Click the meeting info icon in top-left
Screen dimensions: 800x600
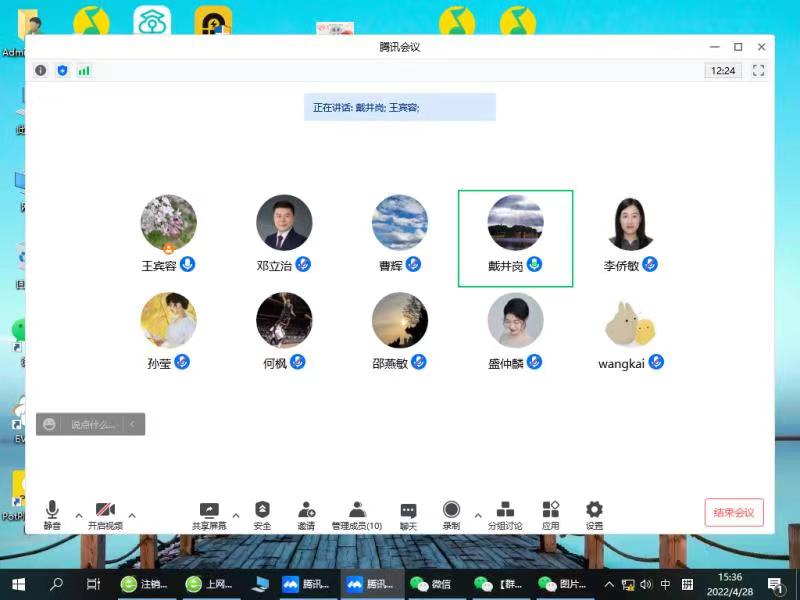pyautogui.click(x=41, y=71)
